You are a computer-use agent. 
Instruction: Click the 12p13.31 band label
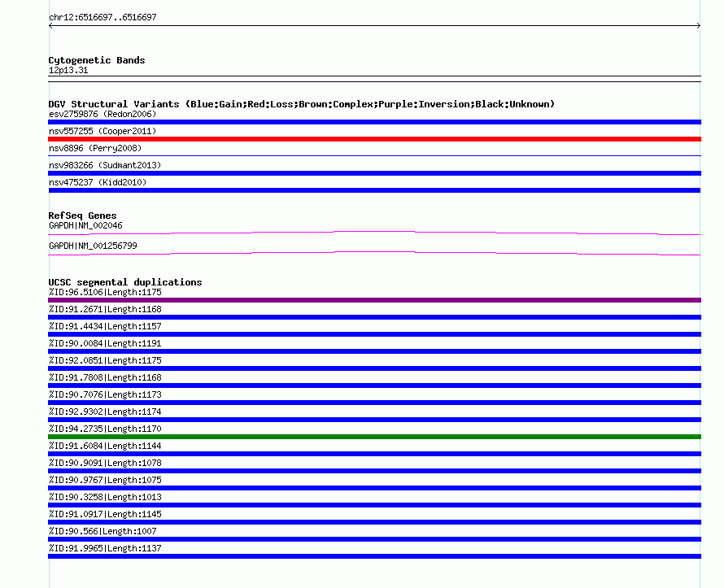tap(68, 70)
